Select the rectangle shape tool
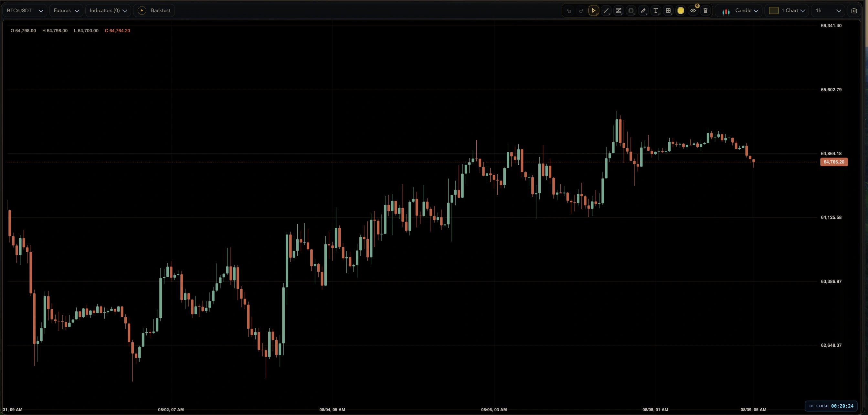The width and height of the screenshot is (868, 415). (x=631, y=10)
